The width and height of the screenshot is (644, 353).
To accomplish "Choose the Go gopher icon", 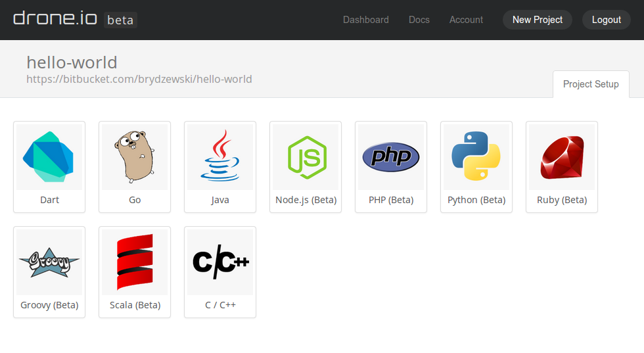I will click(135, 157).
